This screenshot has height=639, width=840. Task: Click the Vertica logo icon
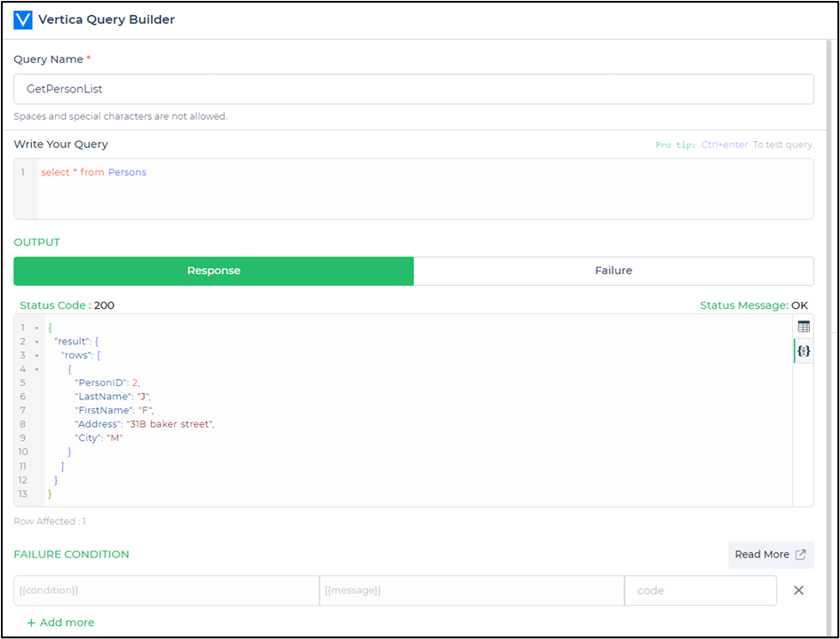(23, 20)
